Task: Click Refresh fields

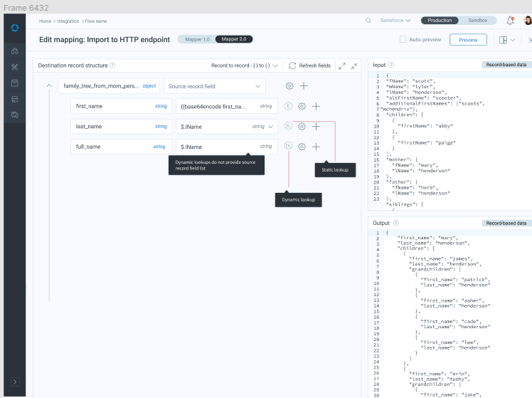Action: [309, 66]
